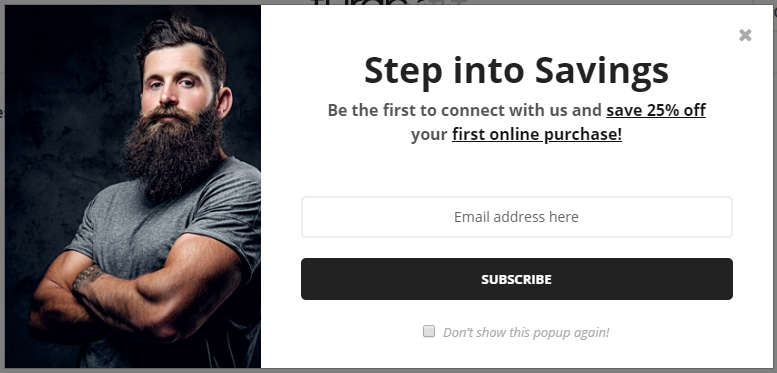Select the Step into Savings heading
The width and height of the screenshot is (777, 373).
516,71
